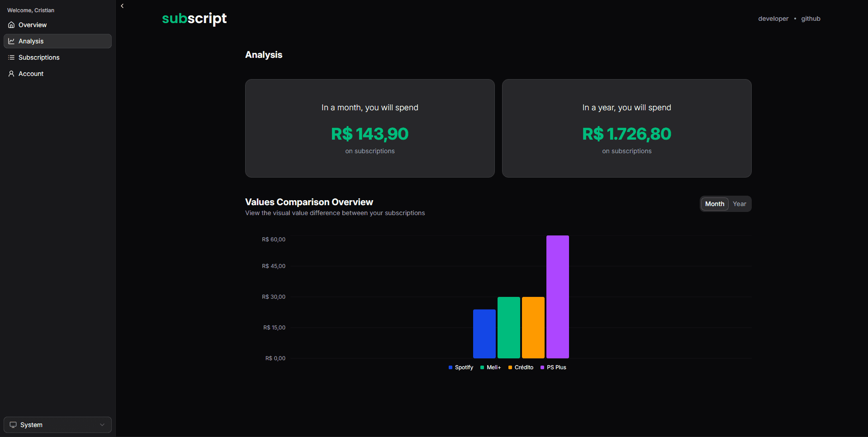Switch chart view to Month
The image size is (868, 437).
[714, 204]
